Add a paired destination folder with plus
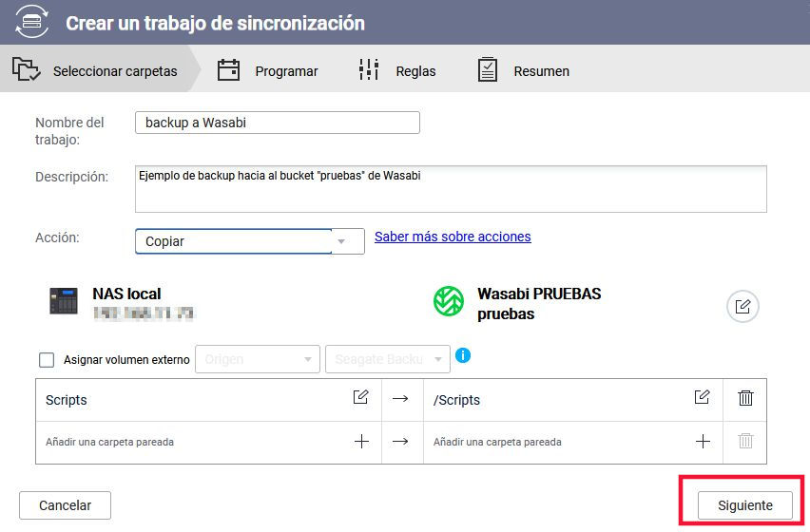 pyautogui.click(x=703, y=441)
